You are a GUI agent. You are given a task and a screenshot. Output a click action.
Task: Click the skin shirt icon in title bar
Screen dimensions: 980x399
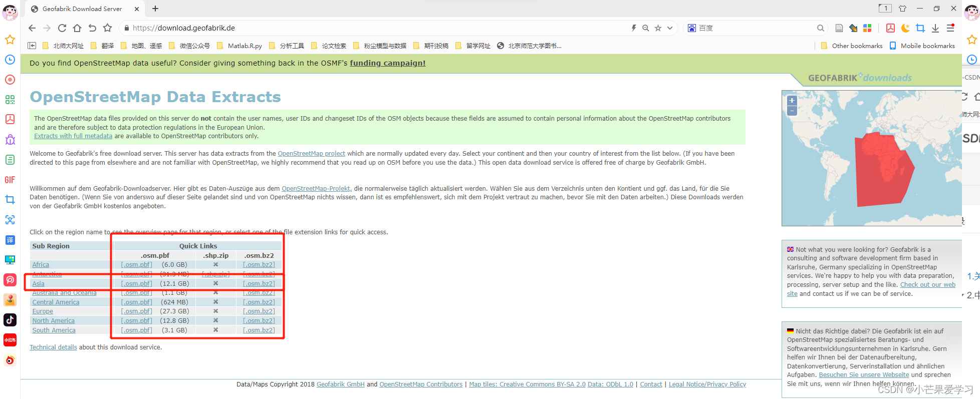[903, 9]
